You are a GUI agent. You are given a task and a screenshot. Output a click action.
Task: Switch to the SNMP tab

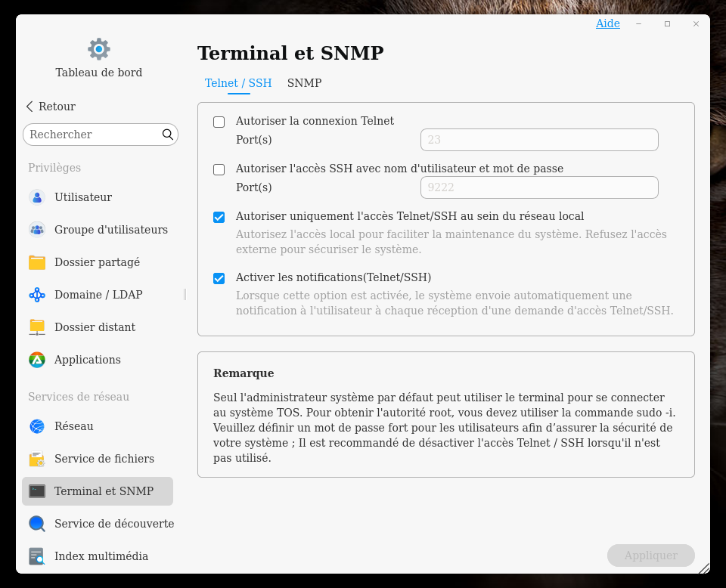pos(304,83)
